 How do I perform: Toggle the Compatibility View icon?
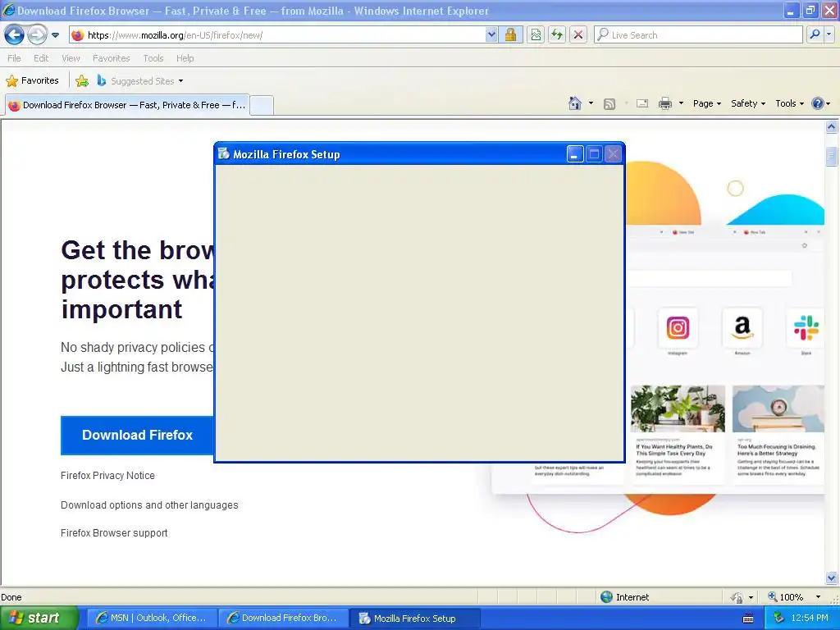click(x=536, y=35)
